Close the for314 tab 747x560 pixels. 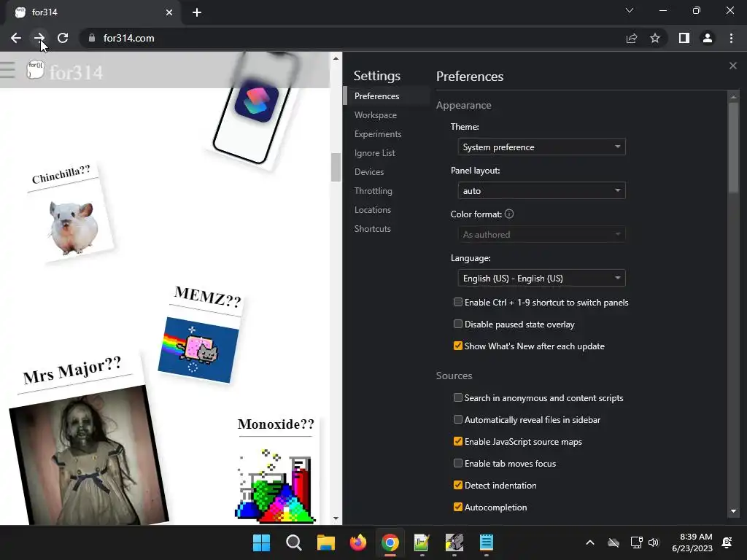[x=169, y=12]
